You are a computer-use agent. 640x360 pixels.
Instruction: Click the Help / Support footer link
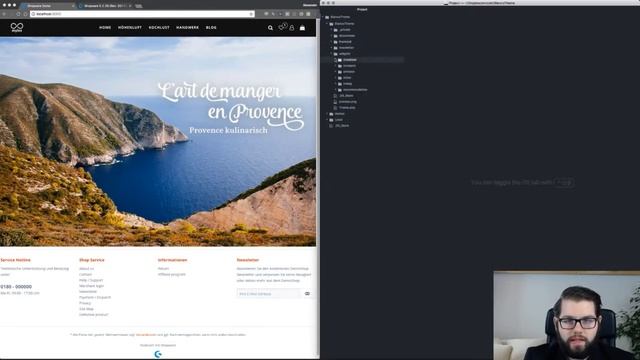(x=91, y=280)
